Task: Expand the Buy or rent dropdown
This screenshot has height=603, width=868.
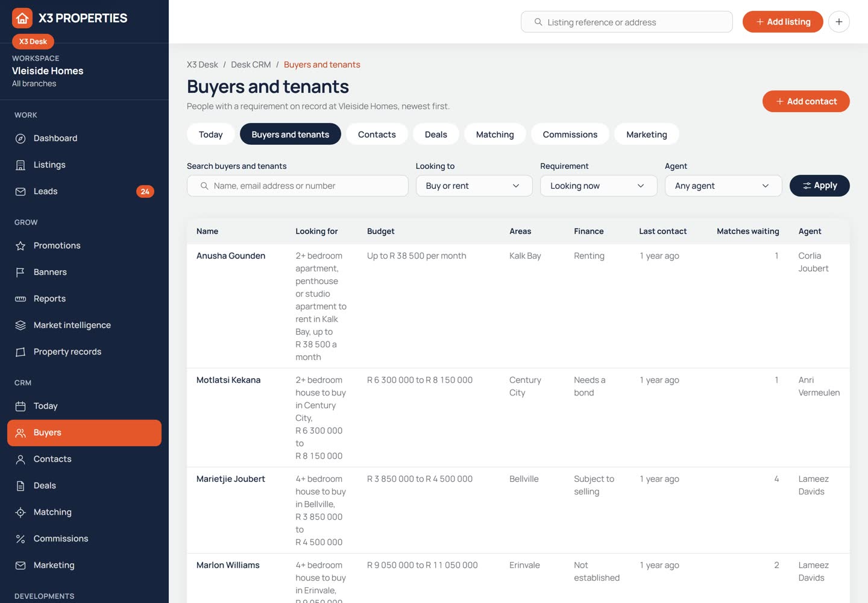Action: pyautogui.click(x=474, y=186)
